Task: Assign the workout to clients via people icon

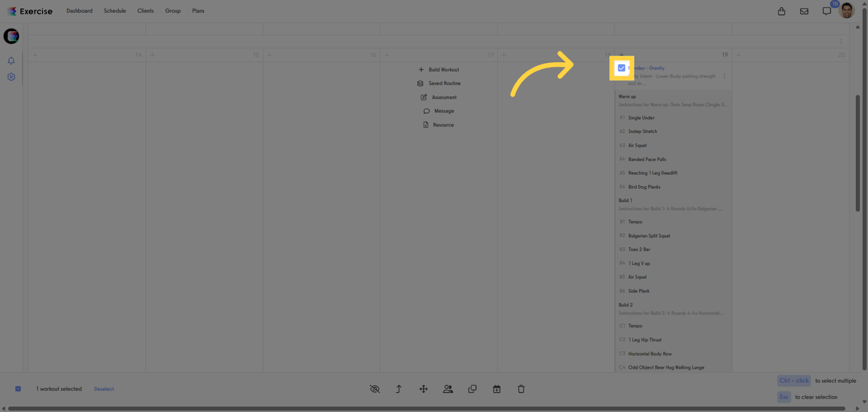Action: (448, 388)
